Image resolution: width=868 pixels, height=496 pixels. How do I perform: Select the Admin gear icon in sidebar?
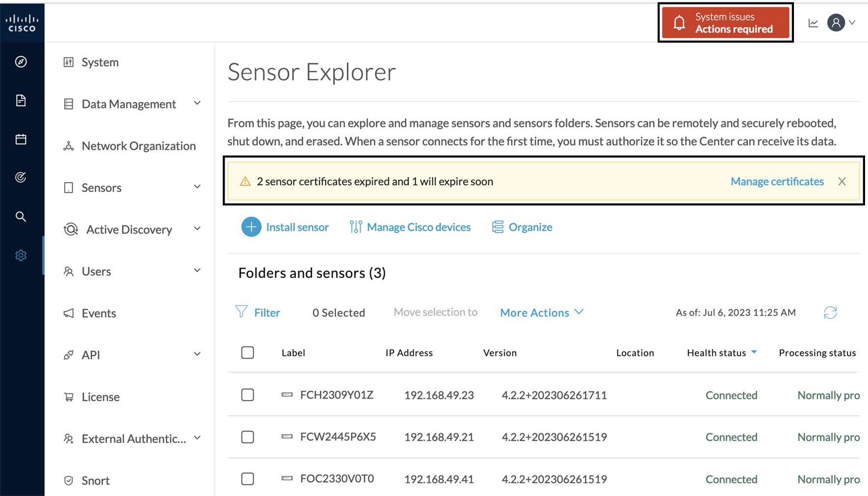21,255
